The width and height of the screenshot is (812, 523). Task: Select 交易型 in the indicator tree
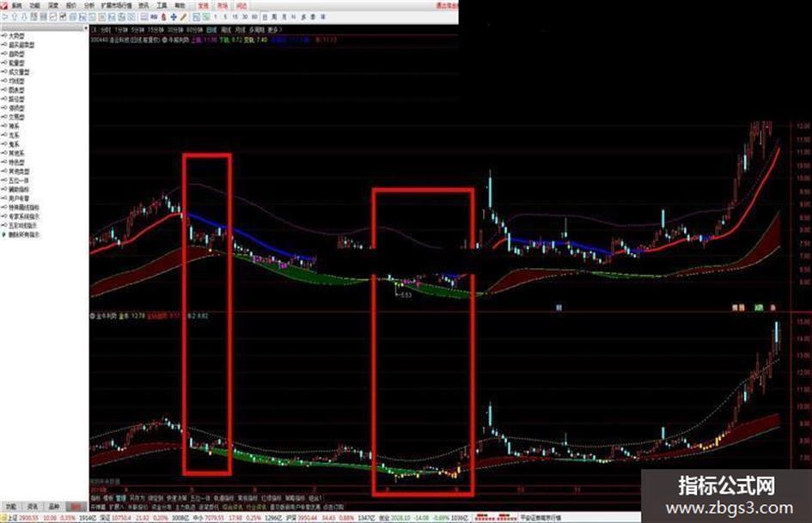[16, 117]
